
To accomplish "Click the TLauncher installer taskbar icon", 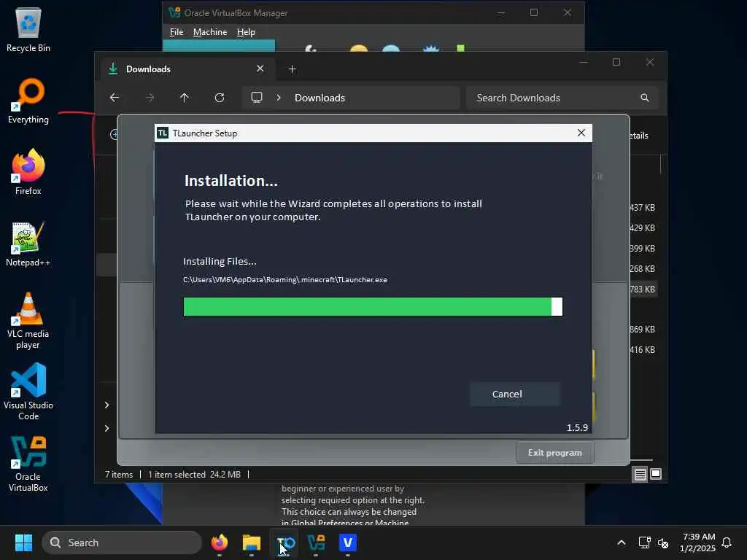I will click(x=285, y=542).
